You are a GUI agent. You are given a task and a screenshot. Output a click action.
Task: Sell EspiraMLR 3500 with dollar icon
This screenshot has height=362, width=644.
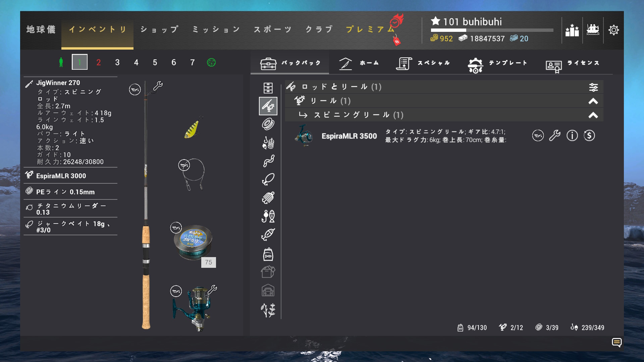(589, 135)
